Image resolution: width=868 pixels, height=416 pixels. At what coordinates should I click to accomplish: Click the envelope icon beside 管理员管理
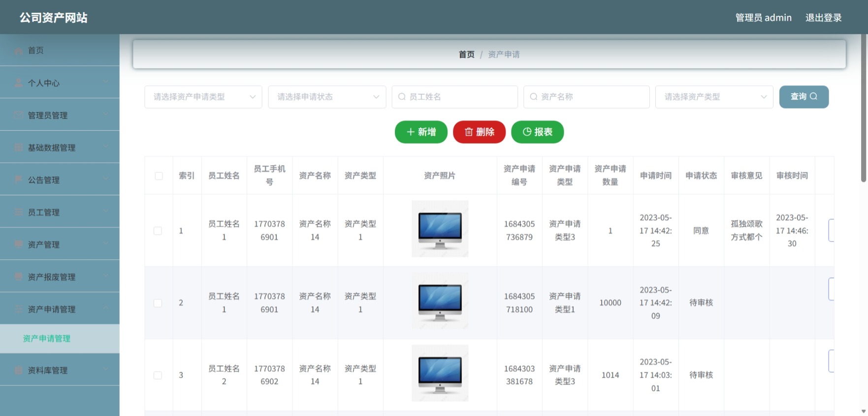(18, 115)
